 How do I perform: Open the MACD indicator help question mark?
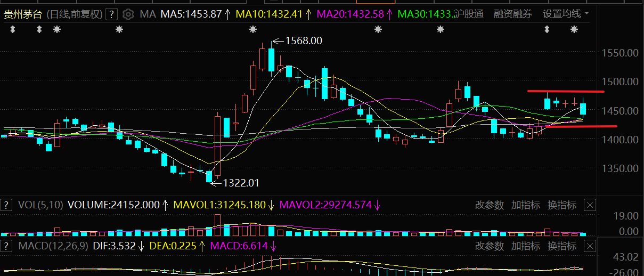coord(6,246)
